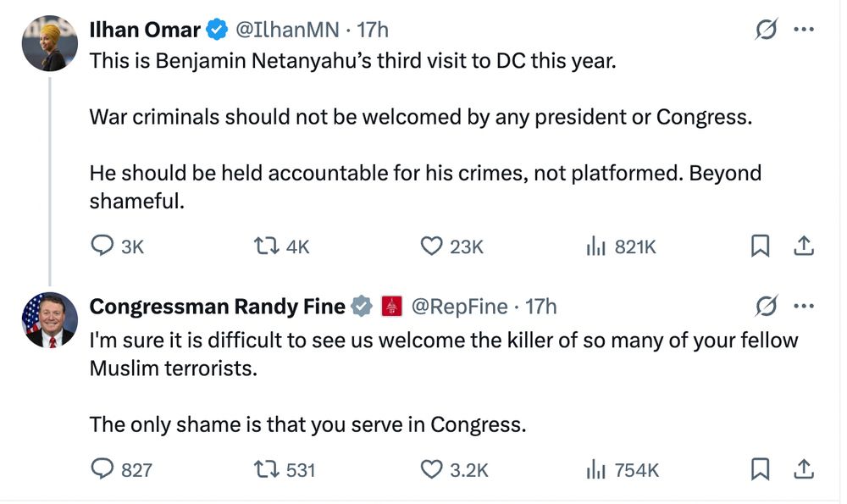This screenshot has width=847, height=504.
Task: View 754K views analytics on reply
Action: (x=623, y=469)
